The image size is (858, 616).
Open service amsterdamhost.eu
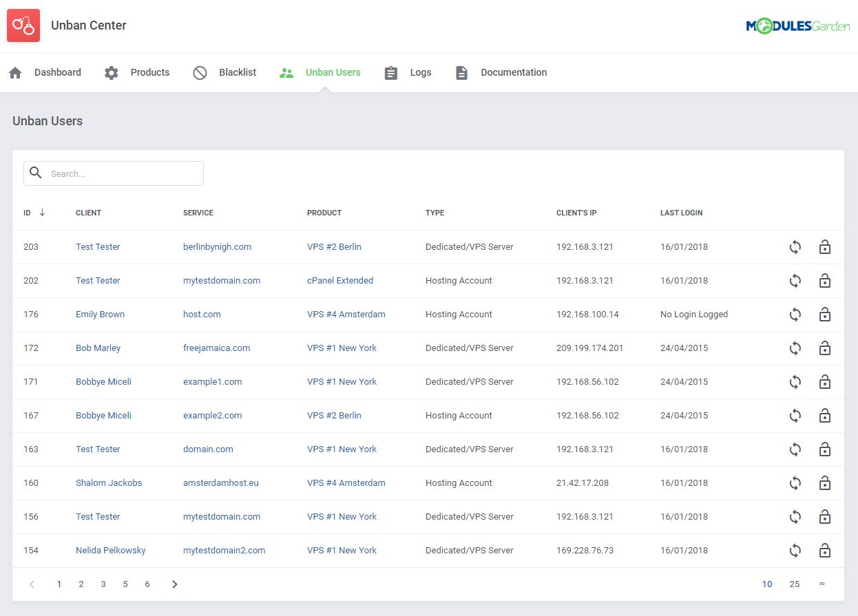[221, 483]
